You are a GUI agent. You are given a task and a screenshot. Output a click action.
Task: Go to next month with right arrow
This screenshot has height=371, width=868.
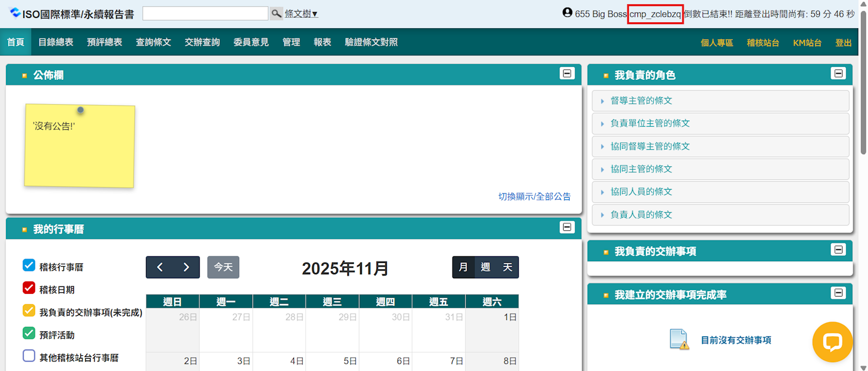186,267
